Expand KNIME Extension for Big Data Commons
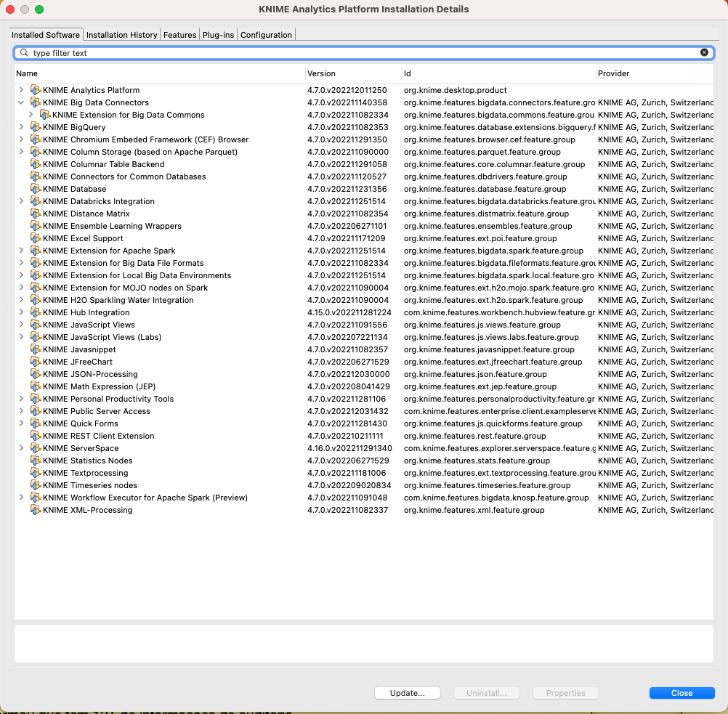The height and width of the screenshot is (714, 728). 31,114
